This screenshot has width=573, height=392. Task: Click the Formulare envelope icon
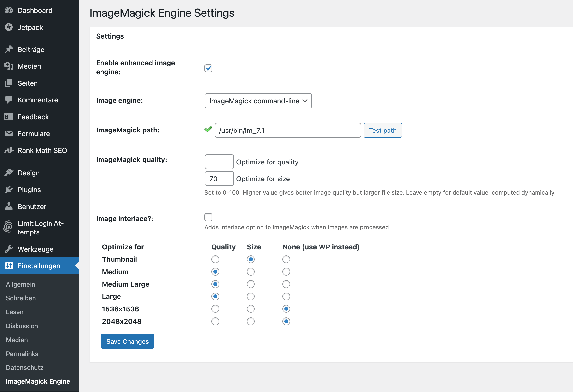[9, 133]
